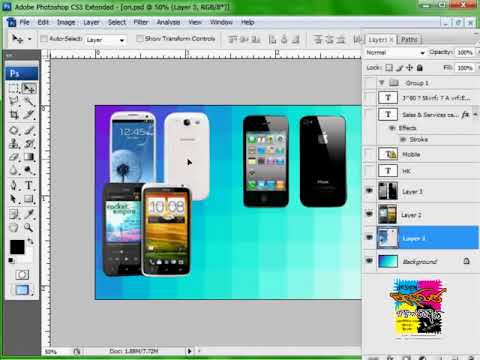Select the Rectangle shape tool

pyautogui.click(x=29, y=199)
